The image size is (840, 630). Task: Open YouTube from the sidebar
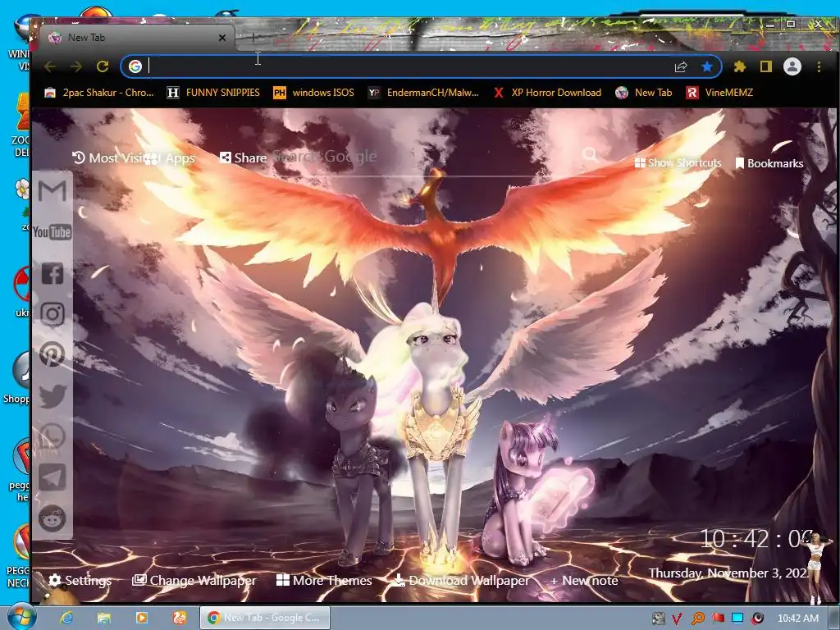pos(52,232)
